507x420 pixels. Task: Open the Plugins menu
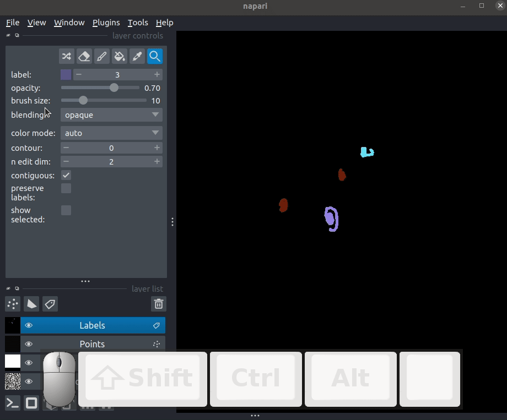point(106,23)
